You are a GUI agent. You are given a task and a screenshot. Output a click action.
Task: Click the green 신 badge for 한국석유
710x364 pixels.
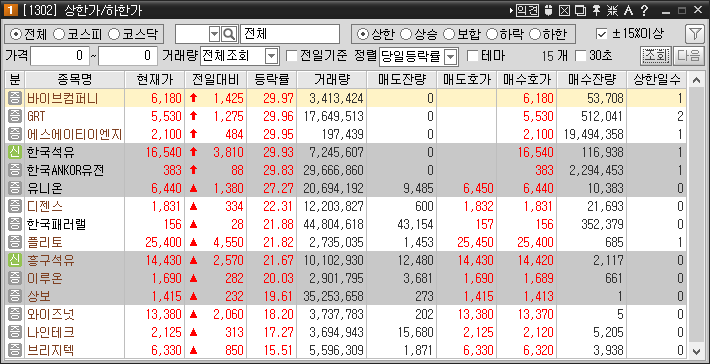pos(15,152)
